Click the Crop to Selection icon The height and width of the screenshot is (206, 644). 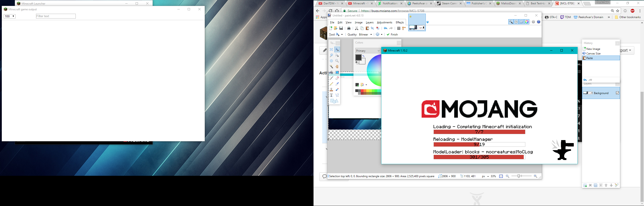tap(372, 28)
